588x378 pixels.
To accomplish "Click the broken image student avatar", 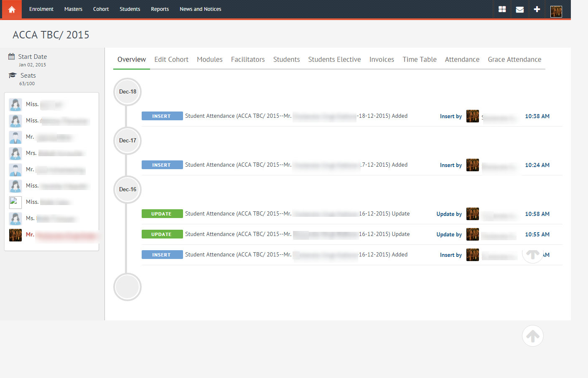I will 15,202.
